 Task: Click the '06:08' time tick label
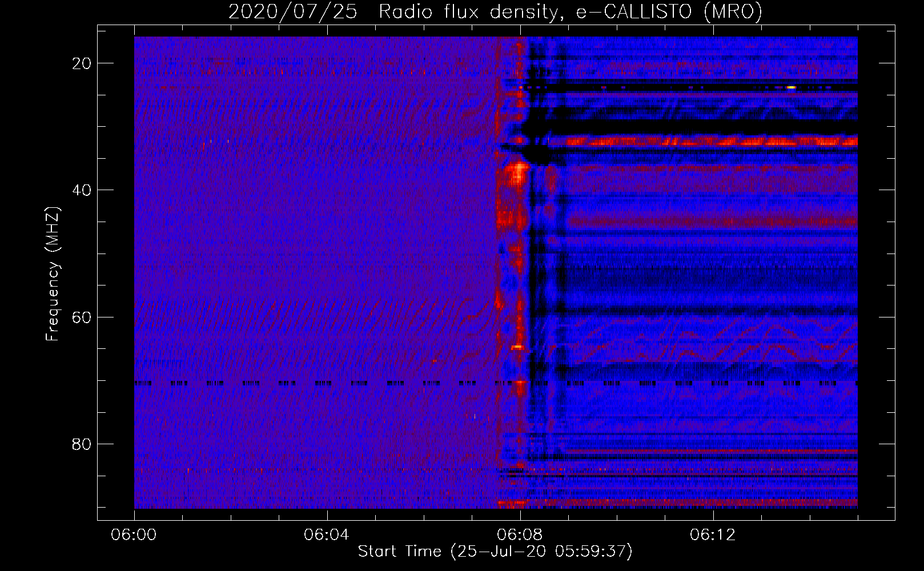tap(520, 535)
